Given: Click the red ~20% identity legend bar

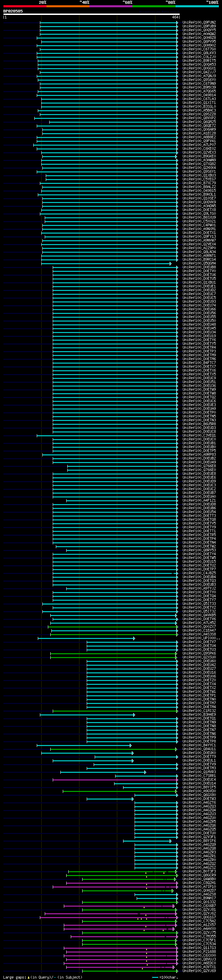Looking at the screenshot, I should point(25,7).
